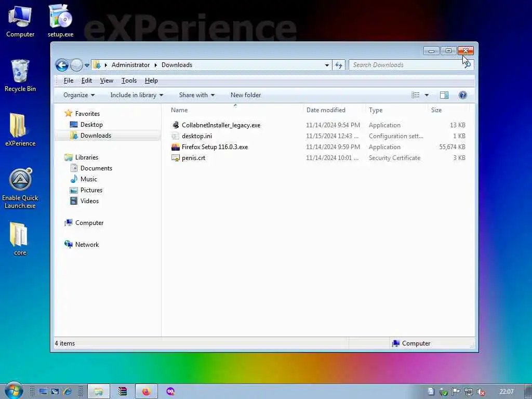
Task: Click the blue Help question mark icon
Action: pos(462,95)
